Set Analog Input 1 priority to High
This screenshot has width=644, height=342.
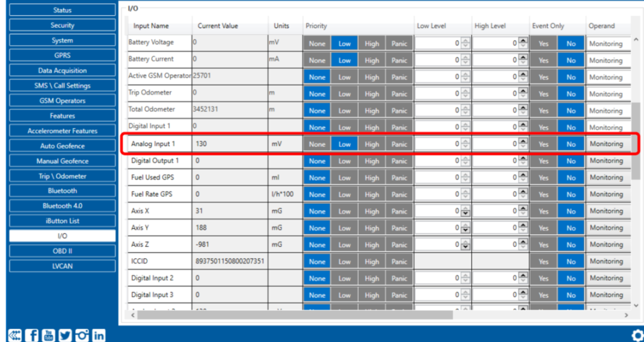pos(371,144)
